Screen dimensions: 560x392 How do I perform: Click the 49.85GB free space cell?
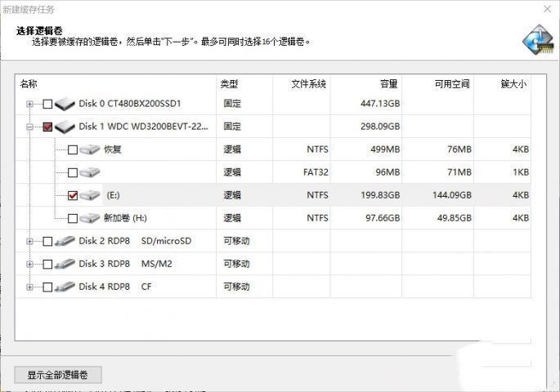tap(455, 218)
